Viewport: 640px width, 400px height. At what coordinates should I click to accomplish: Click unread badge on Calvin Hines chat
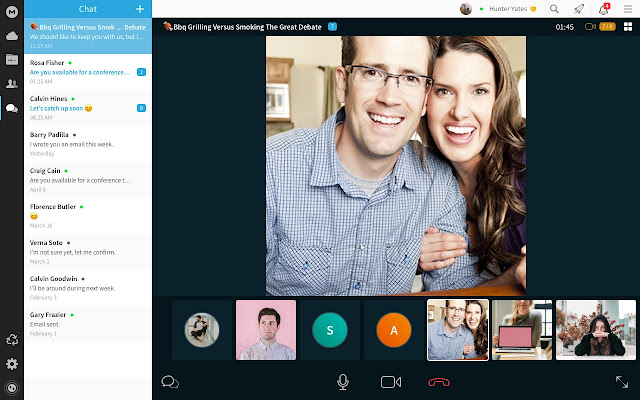point(141,108)
